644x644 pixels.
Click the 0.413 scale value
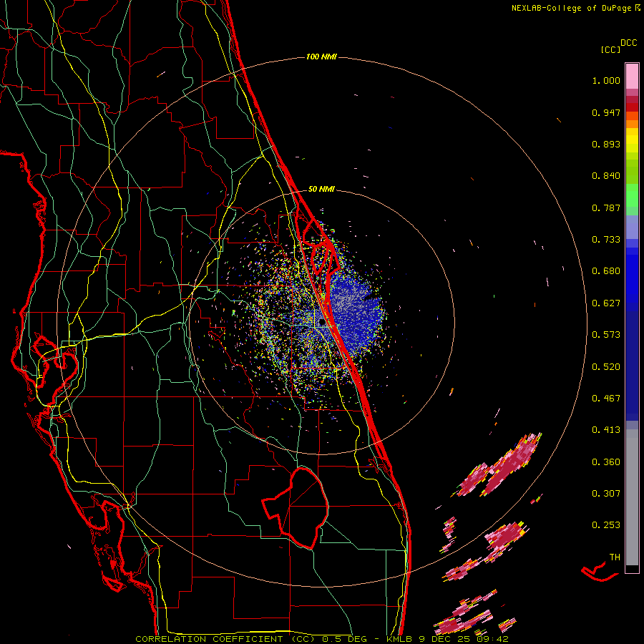[x=606, y=430]
